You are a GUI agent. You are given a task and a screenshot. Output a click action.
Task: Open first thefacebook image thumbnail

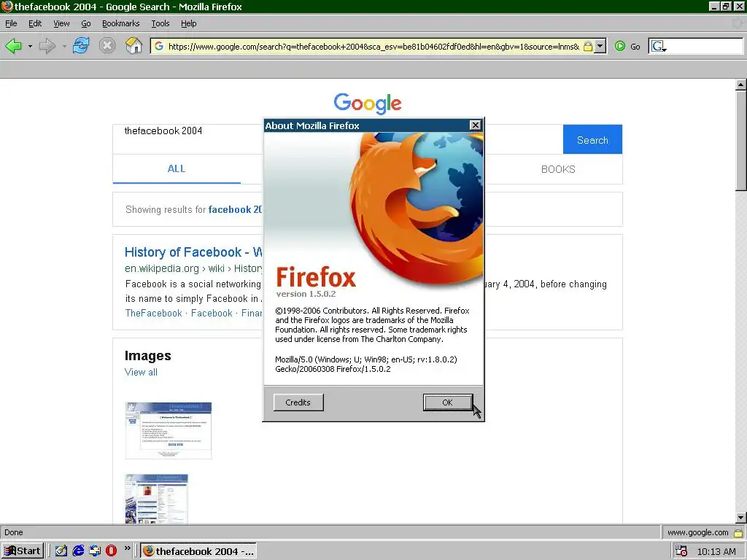(x=169, y=431)
